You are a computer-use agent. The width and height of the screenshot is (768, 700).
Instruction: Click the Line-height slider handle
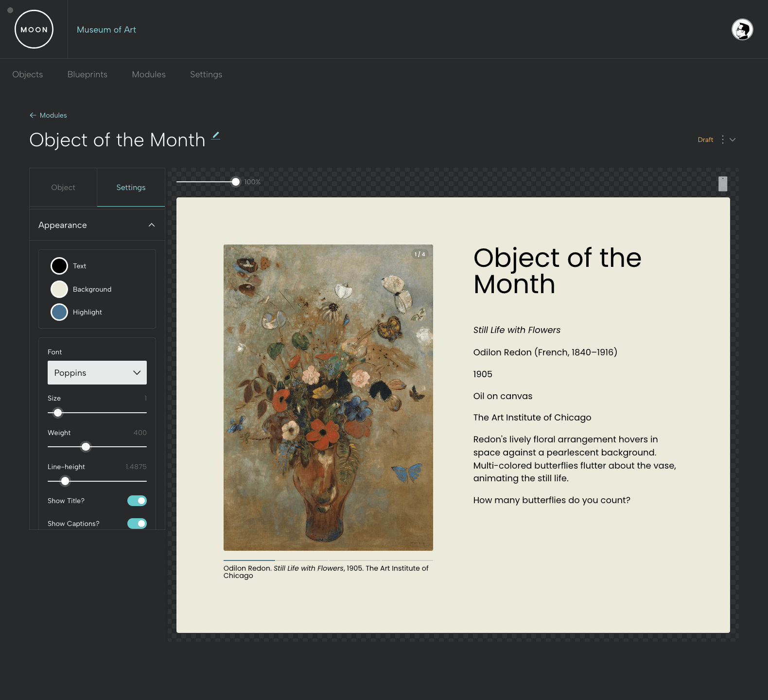point(65,481)
